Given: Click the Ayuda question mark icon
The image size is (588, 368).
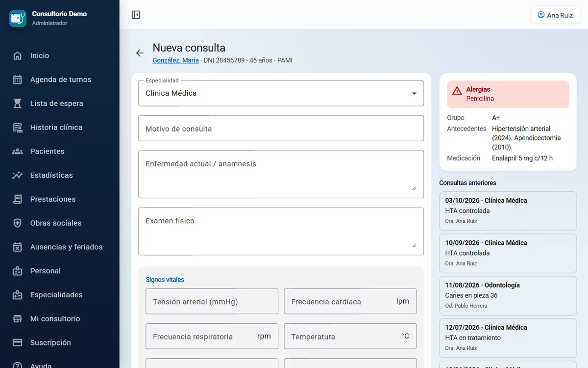Looking at the screenshot, I should point(18,365).
